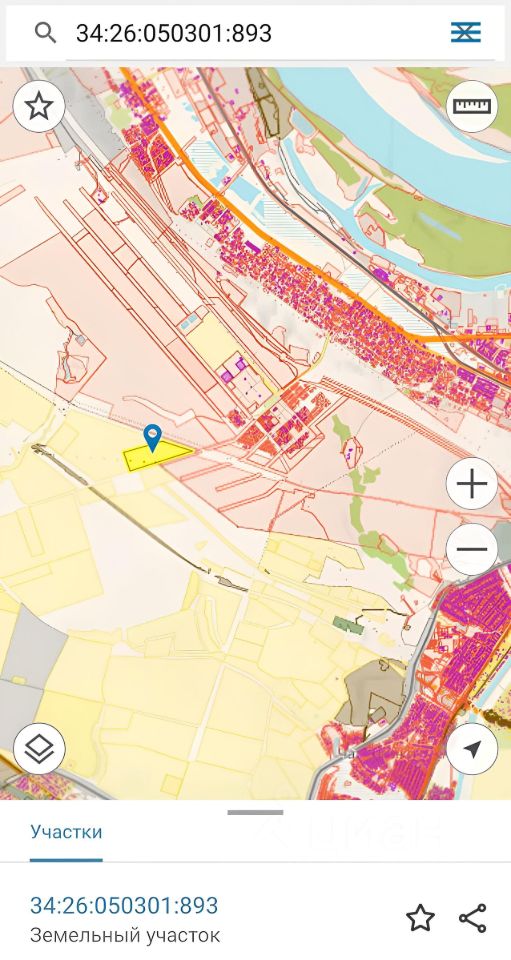Zoom in with the plus button

[x=472, y=484]
